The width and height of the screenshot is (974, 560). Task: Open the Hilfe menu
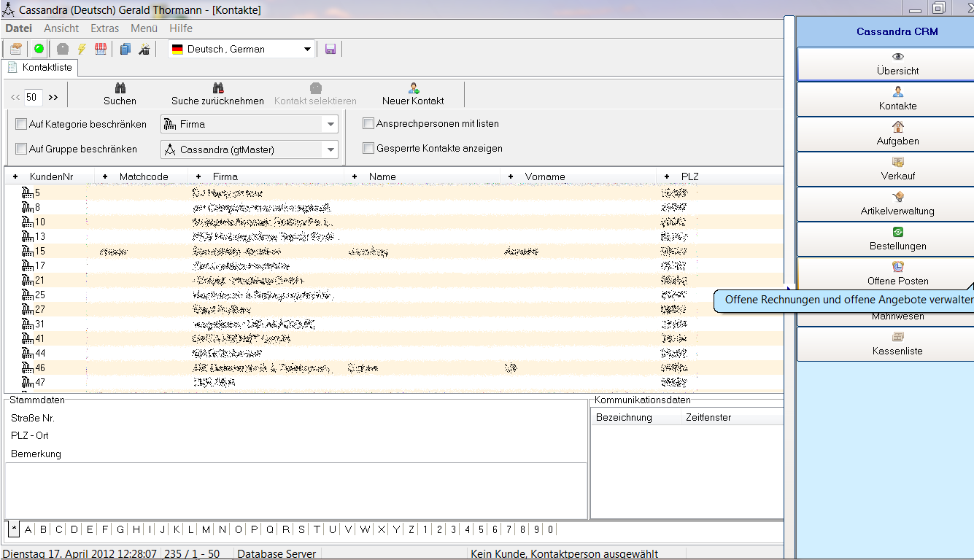click(181, 28)
